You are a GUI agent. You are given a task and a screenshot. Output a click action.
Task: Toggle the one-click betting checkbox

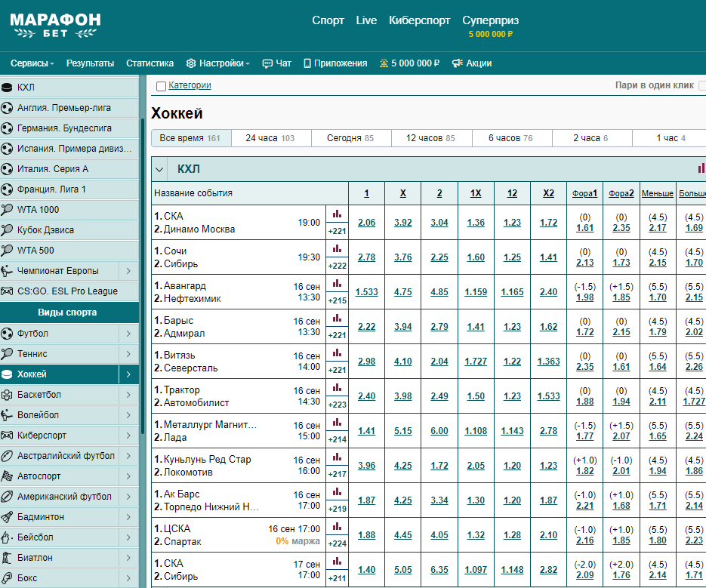pyautogui.click(x=702, y=85)
